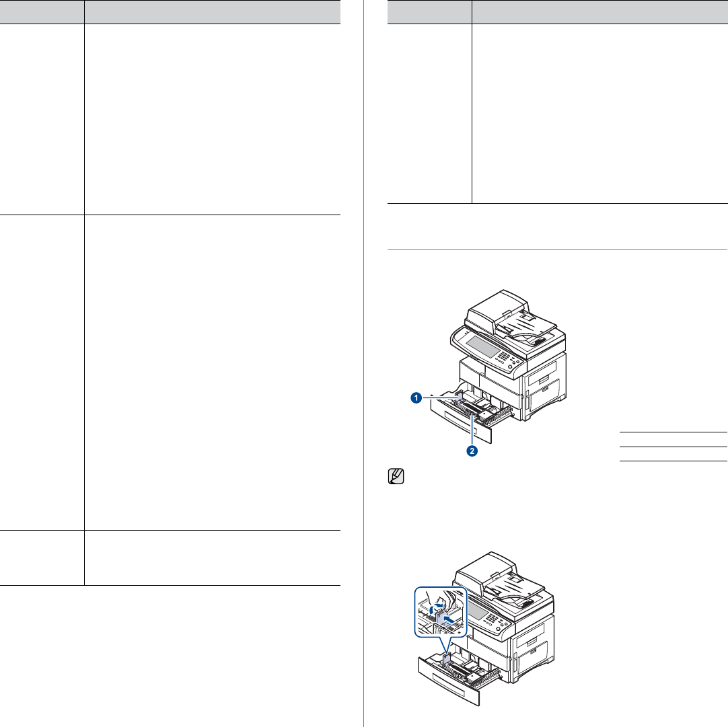Click the short bottom row of left table

(170, 558)
